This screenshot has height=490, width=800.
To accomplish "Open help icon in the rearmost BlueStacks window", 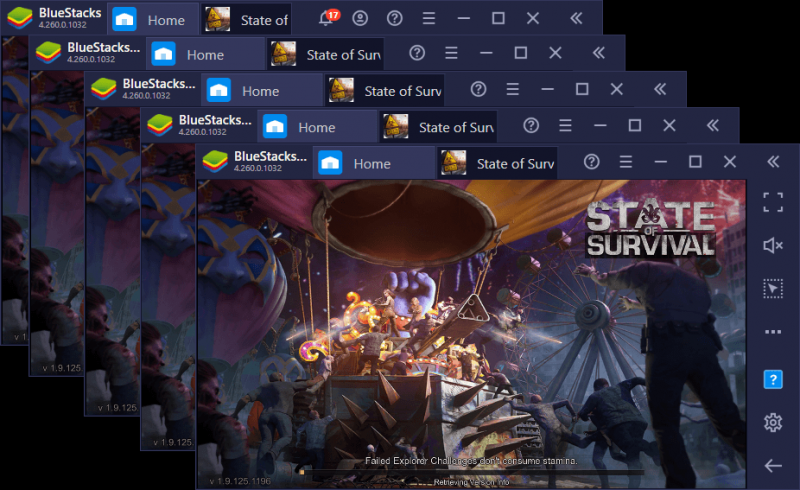I will point(394,19).
